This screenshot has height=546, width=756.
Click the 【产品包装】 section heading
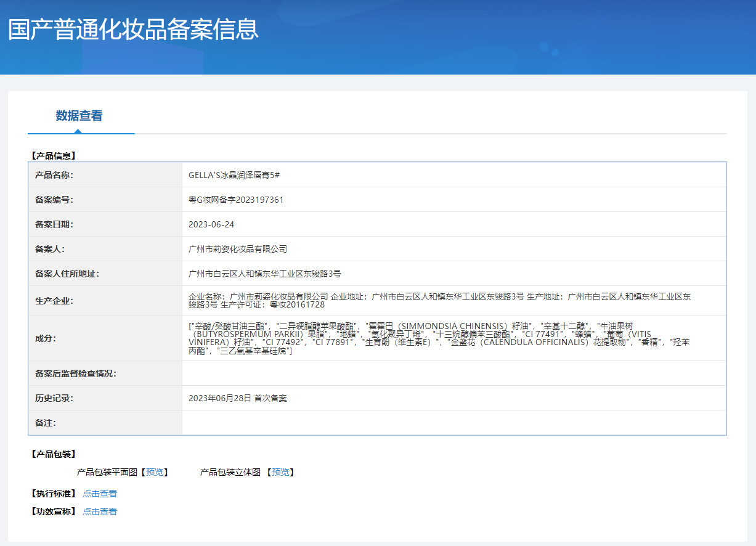(x=53, y=454)
